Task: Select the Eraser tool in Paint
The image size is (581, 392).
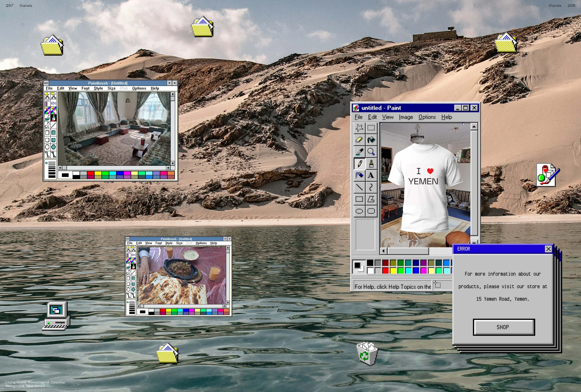Action: (359, 140)
